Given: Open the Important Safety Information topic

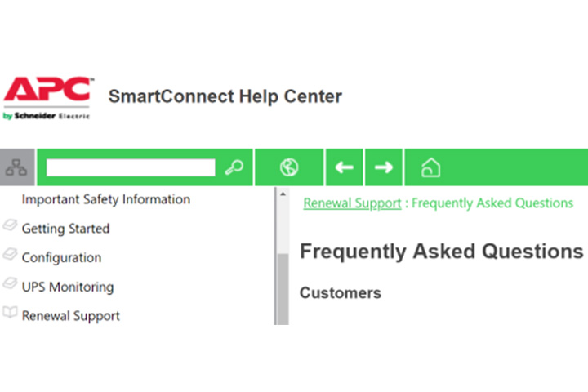Looking at the screenshot, I should 106,199.
